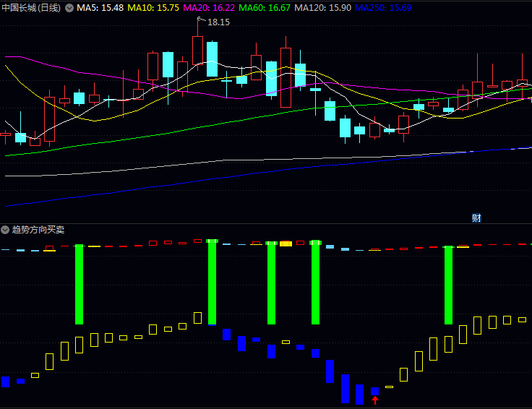Click the tallest red hollow candlestick
Viewport: 532px width, 409px height.
click(x=286, y=77)
